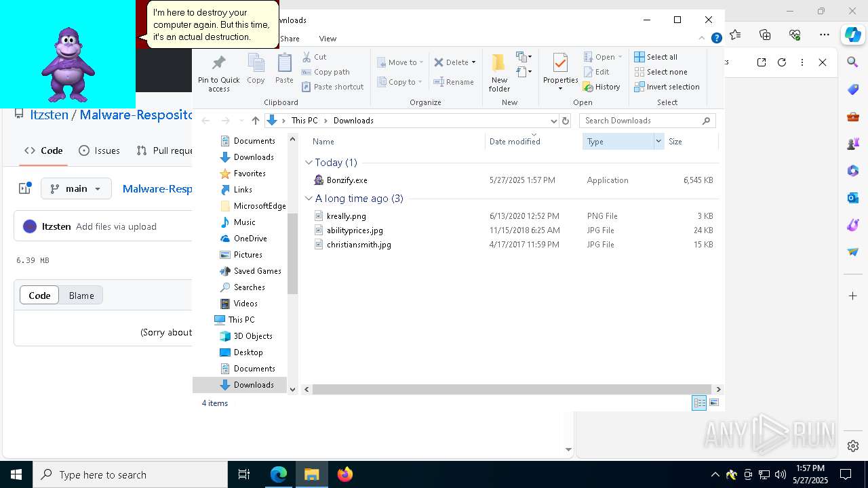Click the Edge Copilot sidebar icon
This screenshot has width=868, height=488.
point(852,34)
